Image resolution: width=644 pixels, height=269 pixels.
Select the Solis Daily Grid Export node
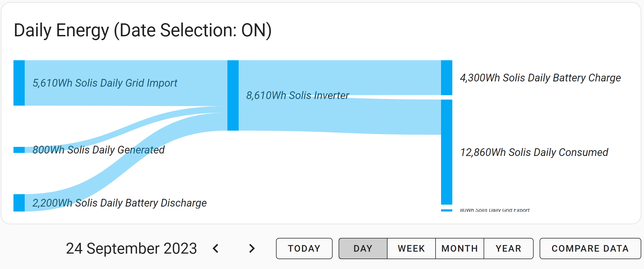[447, 210]
